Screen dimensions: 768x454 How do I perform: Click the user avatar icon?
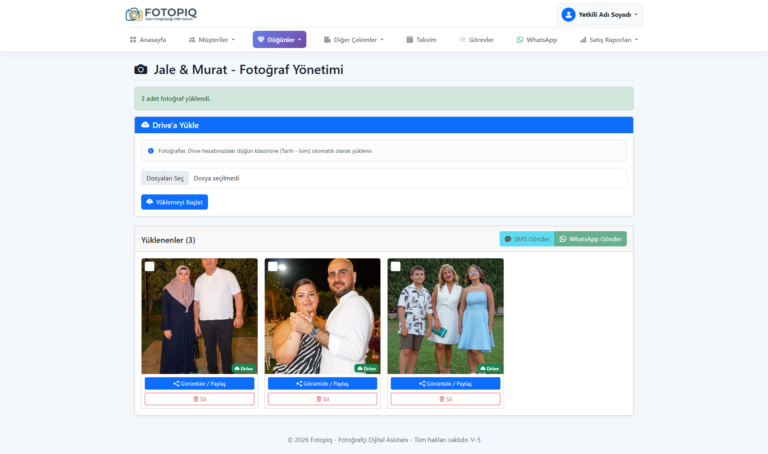click(x=568, y=14)
